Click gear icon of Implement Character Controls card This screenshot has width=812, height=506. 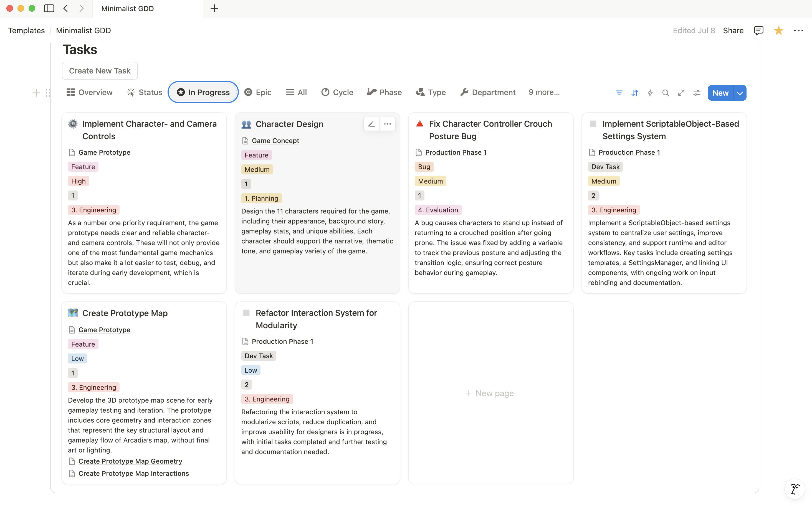(73, 124)
